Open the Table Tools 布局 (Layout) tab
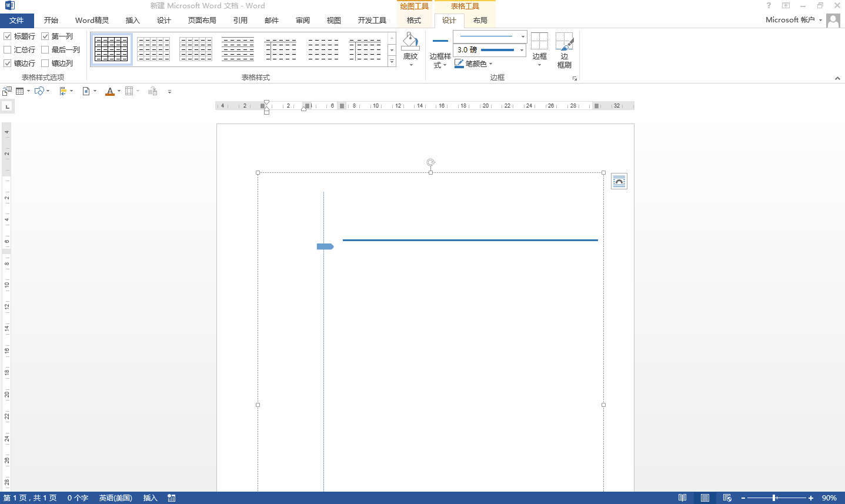This screenshot has height=504, width=845. [480, 21]
